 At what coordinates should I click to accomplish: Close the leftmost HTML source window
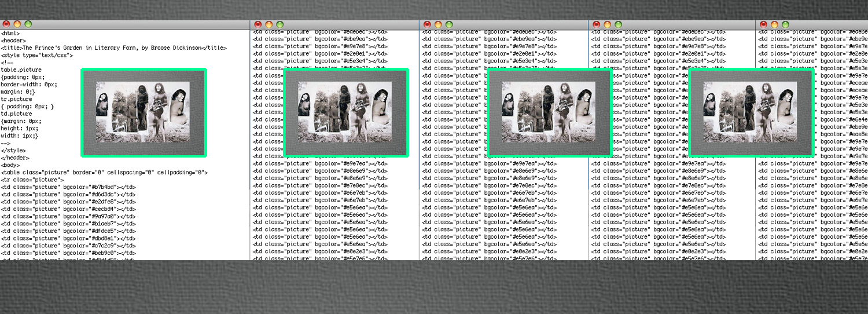(x=6, y=24)
